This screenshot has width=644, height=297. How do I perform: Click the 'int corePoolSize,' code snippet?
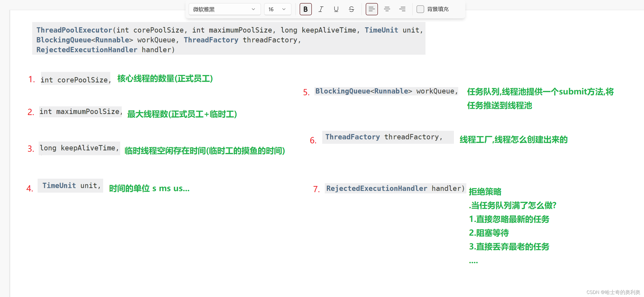pyautogui.click(x=75, y=79)
